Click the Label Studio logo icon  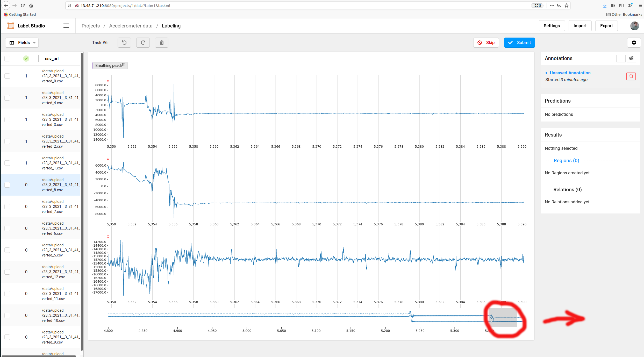pos(10,26)
